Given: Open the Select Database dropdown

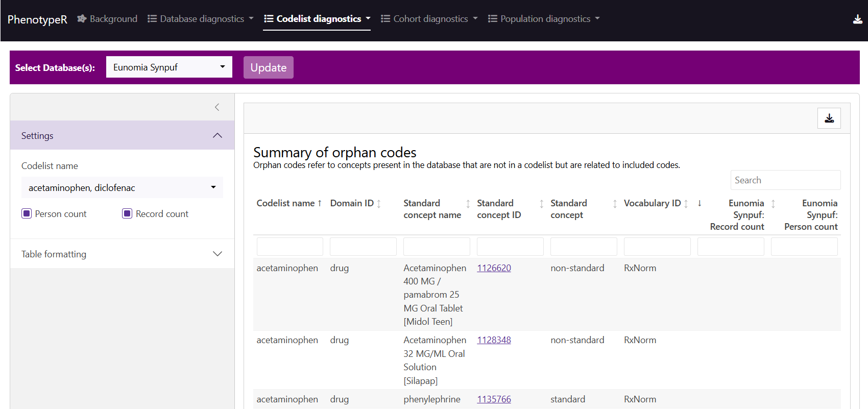Looking at the screenshot, I should pos(169,67).
